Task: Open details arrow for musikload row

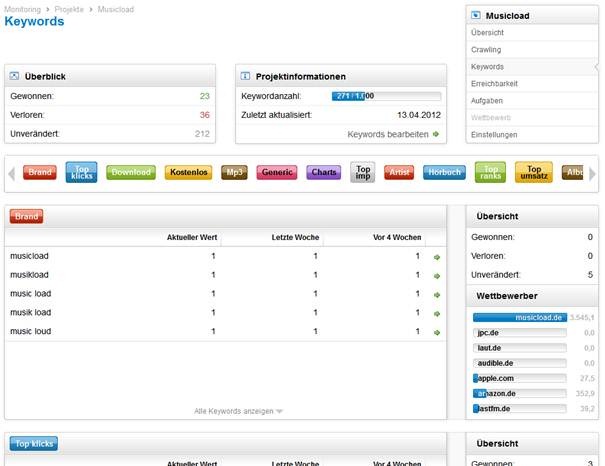Action: tap(437, 276)
